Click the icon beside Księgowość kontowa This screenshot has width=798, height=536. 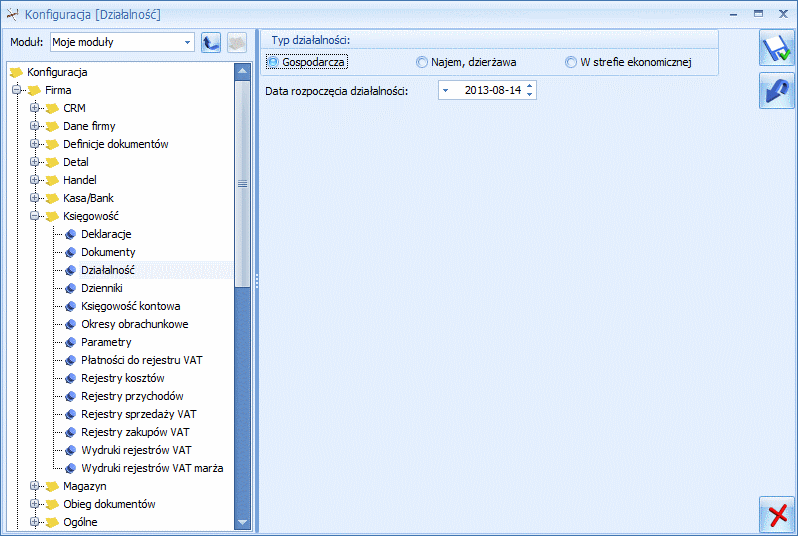pyautogui.click(x=71, y=306)
